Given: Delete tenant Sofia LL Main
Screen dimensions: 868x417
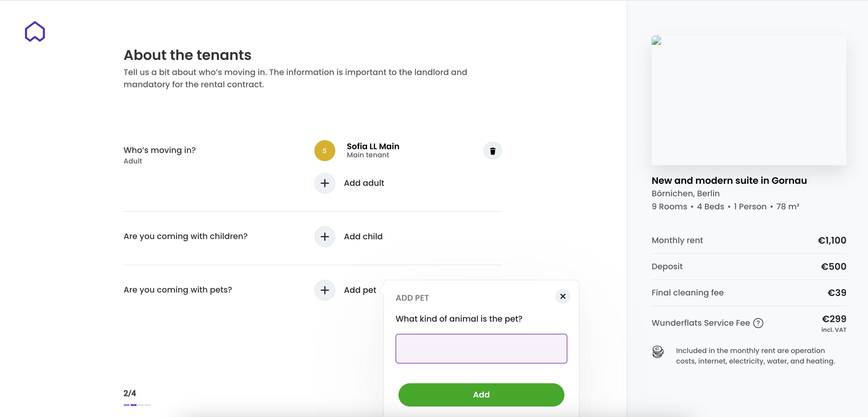Looking at the screenshot, I should (493, 151).
